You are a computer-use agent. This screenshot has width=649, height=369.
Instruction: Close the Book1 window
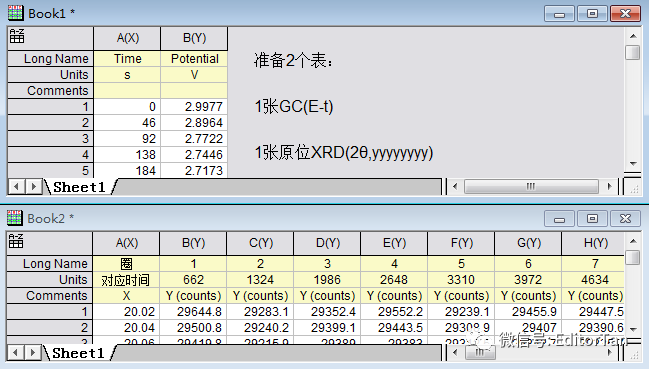625,14
